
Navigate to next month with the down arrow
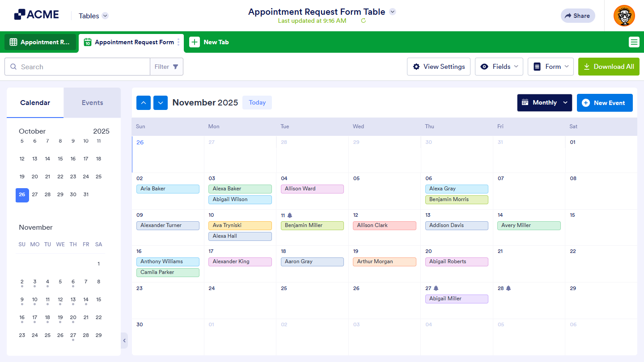(x=161, y=102)
